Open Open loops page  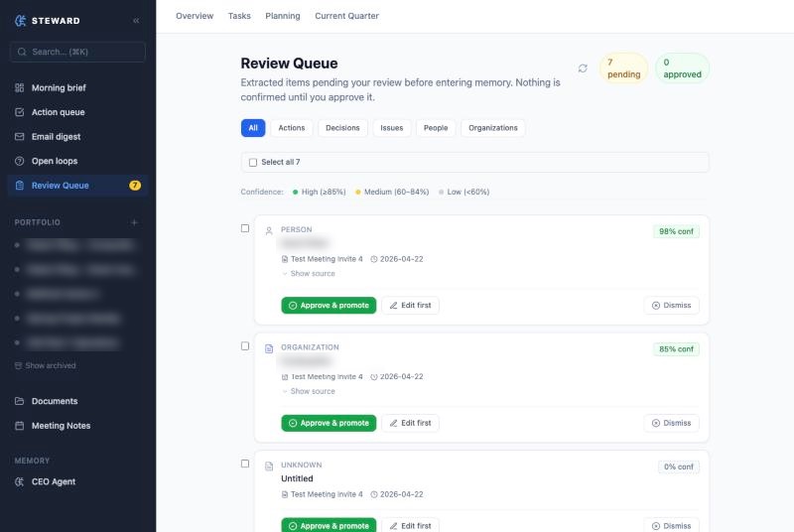tap(77, 161)
